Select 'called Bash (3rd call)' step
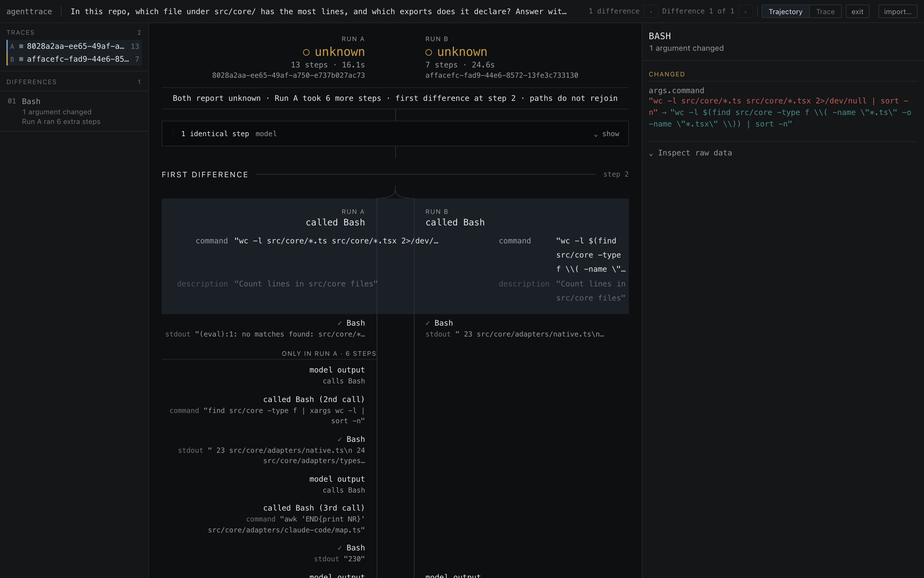This screenshot has width=924, height=578. 314,508
